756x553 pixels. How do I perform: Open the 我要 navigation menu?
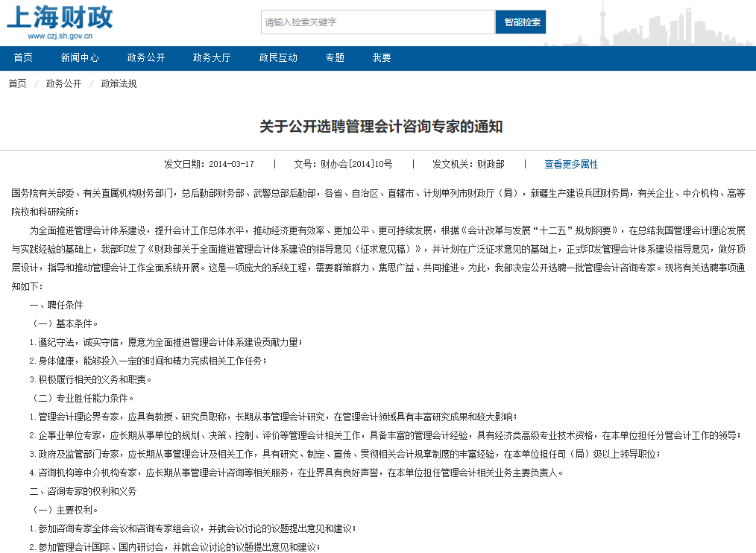tap(382, 58)
